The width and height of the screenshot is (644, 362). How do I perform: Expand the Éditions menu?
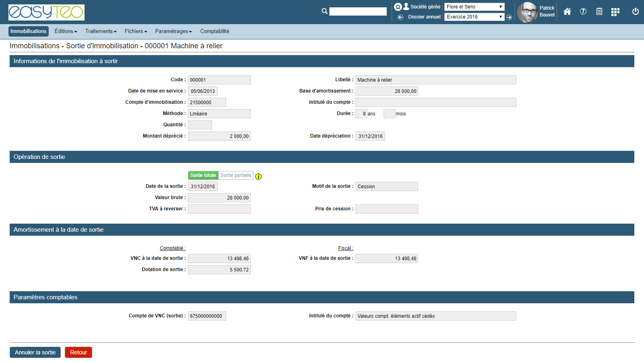coord(66,31)
